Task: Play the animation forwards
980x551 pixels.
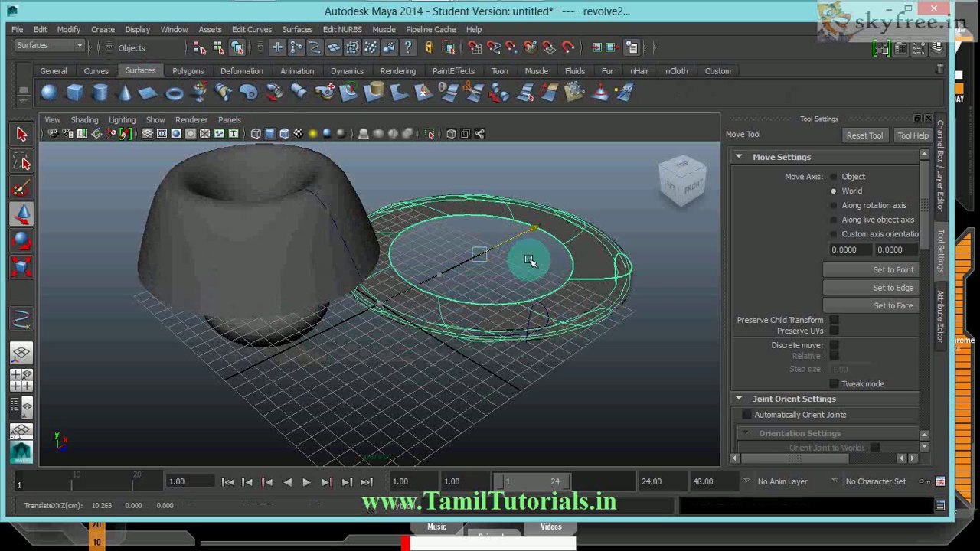Action: [x=306, y=482]
